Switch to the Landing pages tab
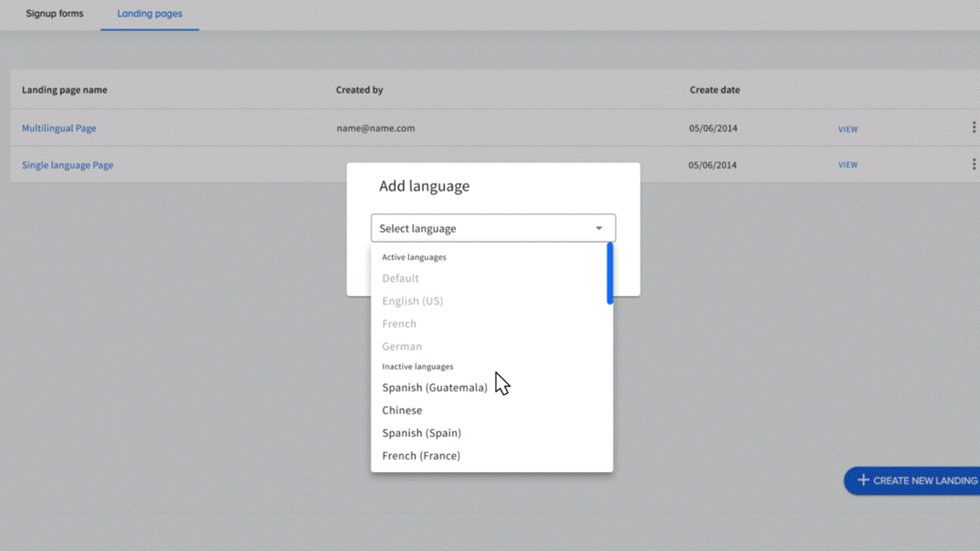980x551 pixels. coord(150,14)
